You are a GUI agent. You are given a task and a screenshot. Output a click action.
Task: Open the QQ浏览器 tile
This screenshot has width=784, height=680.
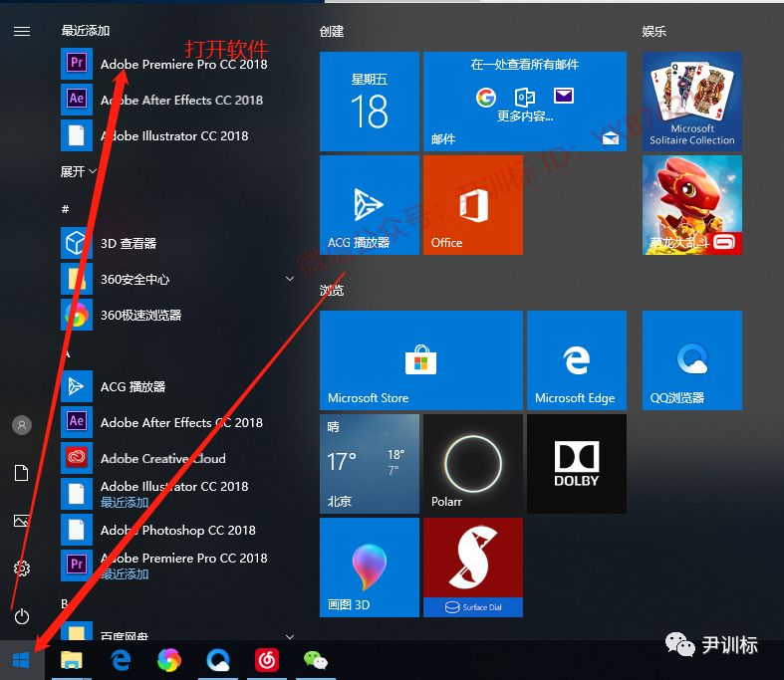(692, 360)
